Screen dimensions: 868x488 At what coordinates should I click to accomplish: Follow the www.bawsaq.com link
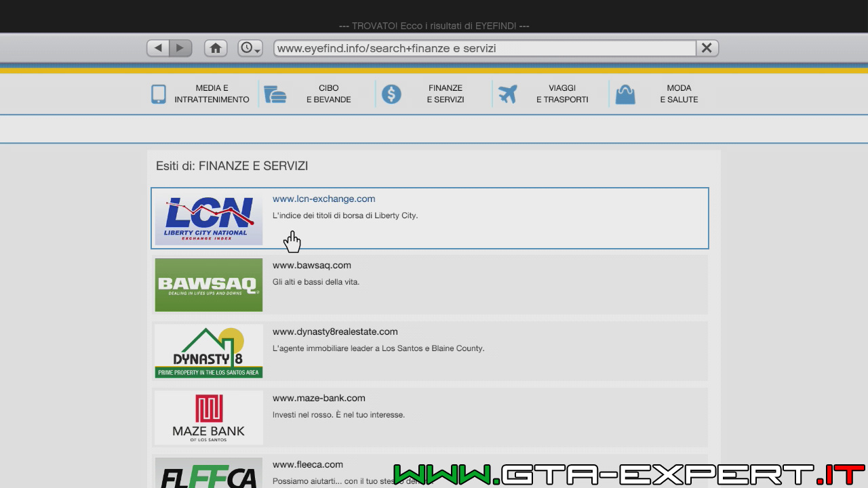(x=312, y=265)
